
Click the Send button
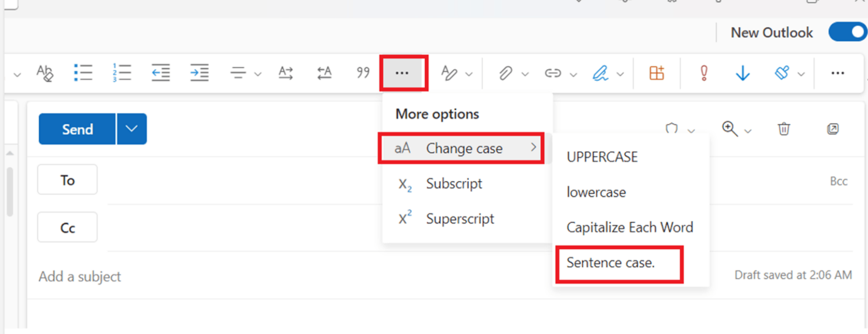pos(77,129)
